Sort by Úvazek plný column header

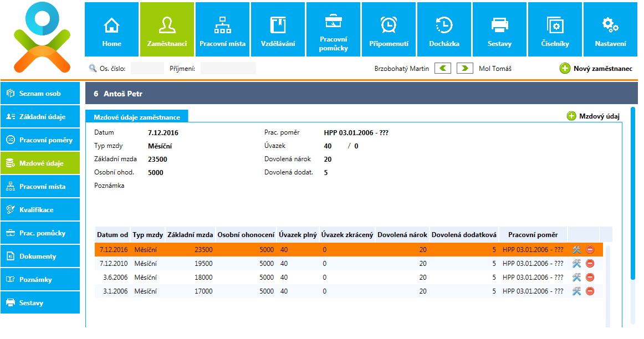[x=298, y=235]
